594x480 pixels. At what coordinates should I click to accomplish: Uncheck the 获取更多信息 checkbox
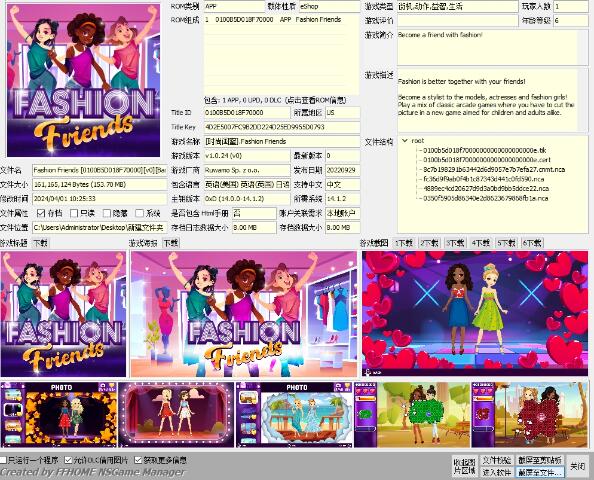click(x=138, y=460)
